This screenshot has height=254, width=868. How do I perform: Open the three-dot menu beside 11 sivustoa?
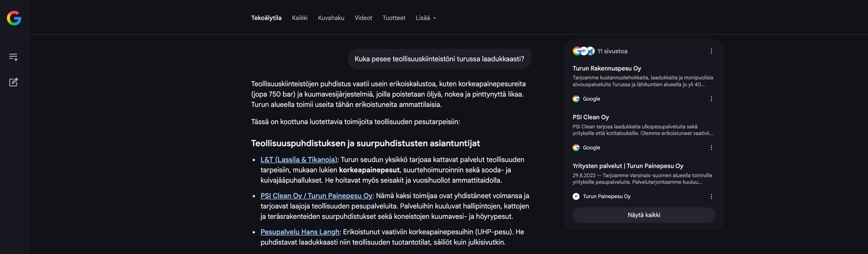coord(711,51)
